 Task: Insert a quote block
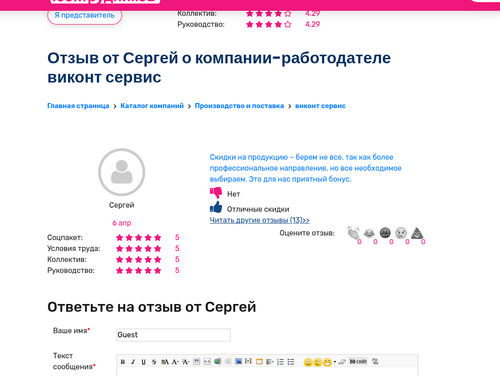pyautogui.click(x=197, y=361)
